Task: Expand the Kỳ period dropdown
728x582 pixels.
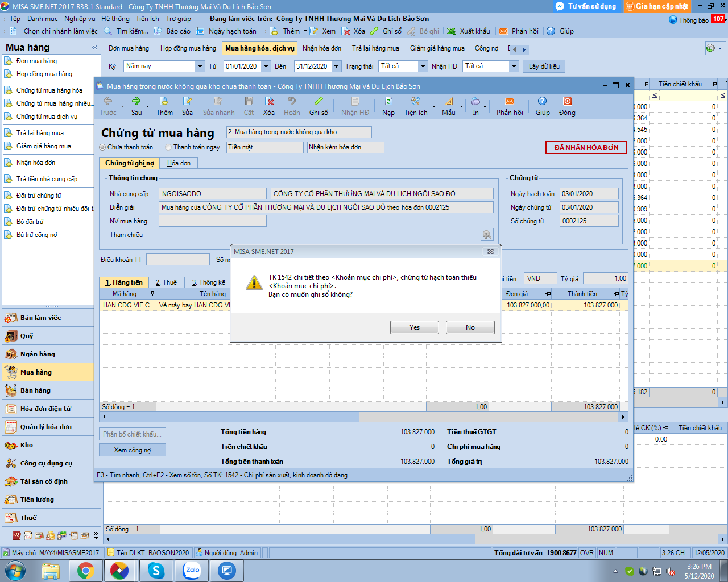Action: coord(200,66)
